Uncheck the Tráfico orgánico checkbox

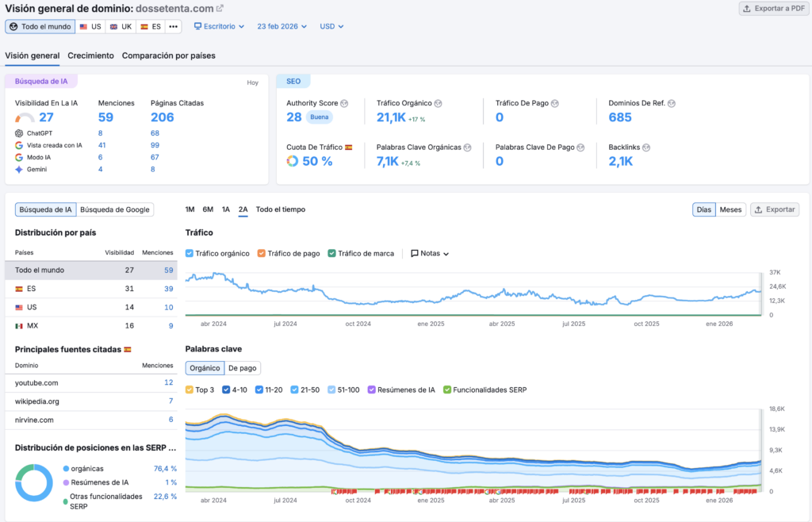(190, 254)
